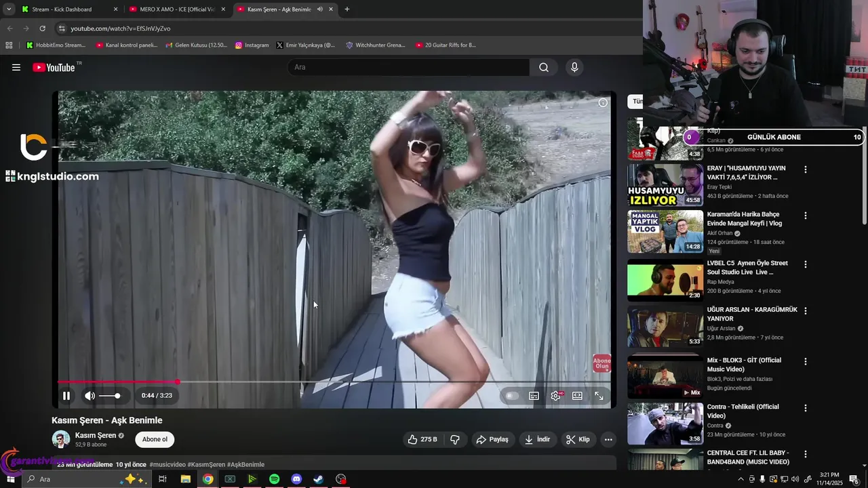Open the YouTube hamburger guide menu
Screen dimensions: 868x488
pos(16,67)
